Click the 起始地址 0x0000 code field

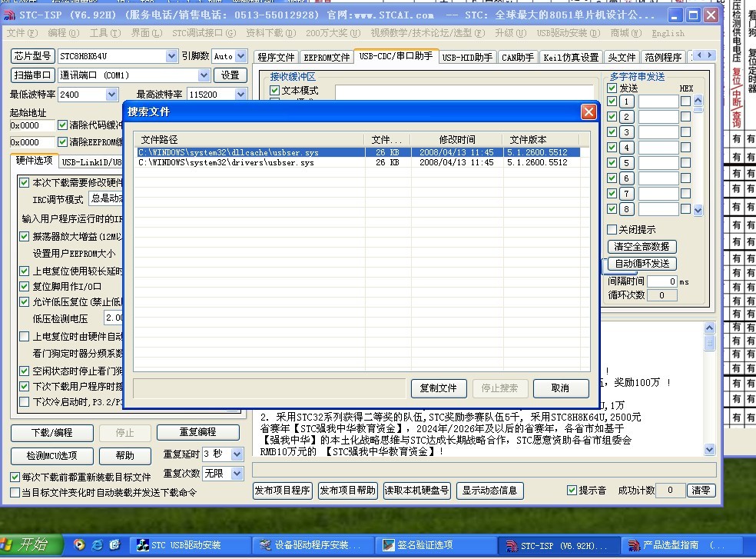(32, 125)
